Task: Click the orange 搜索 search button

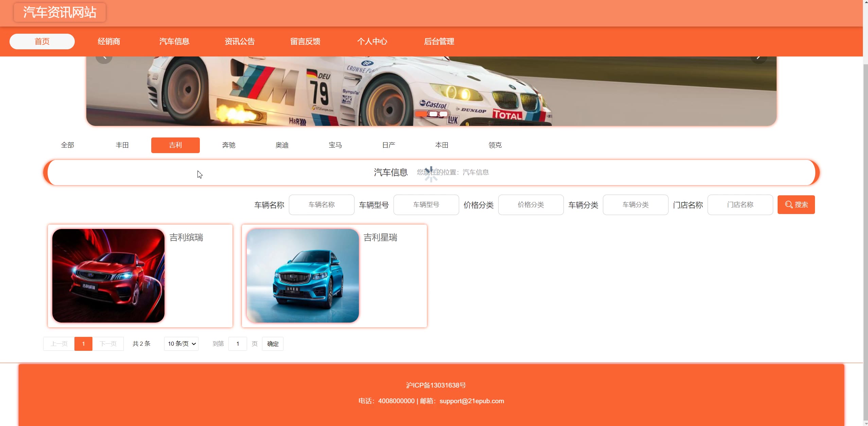Action: coord(796,205)
